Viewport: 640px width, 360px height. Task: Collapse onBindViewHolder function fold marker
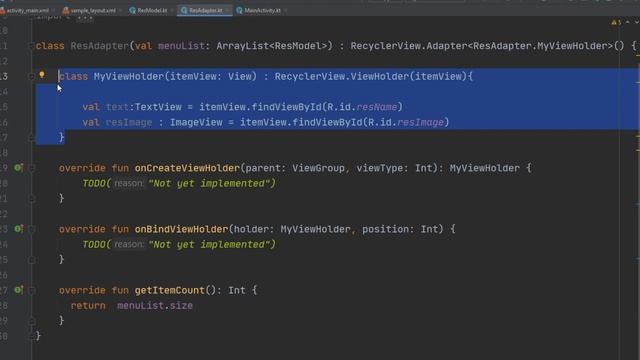coord(31,229)
